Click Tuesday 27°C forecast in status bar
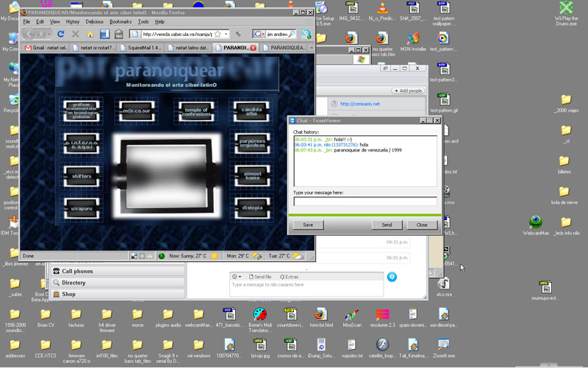This screenshot has width=588, height=368. coord(286,256)
